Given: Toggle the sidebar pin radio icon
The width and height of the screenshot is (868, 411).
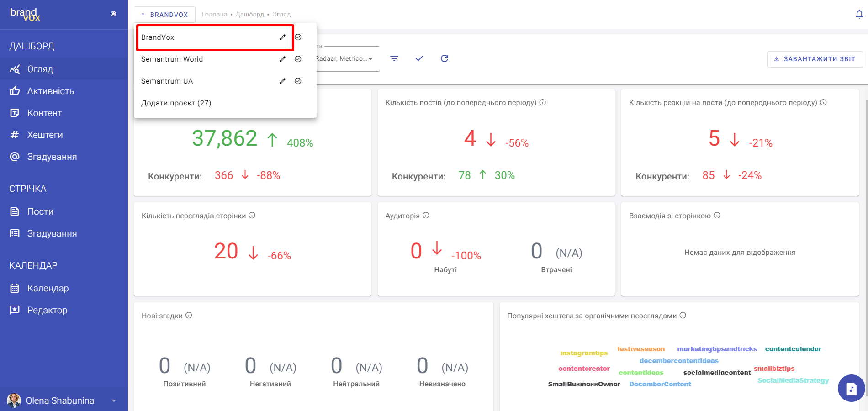Looking at the screenshot, I should click(x=113, y=14).
